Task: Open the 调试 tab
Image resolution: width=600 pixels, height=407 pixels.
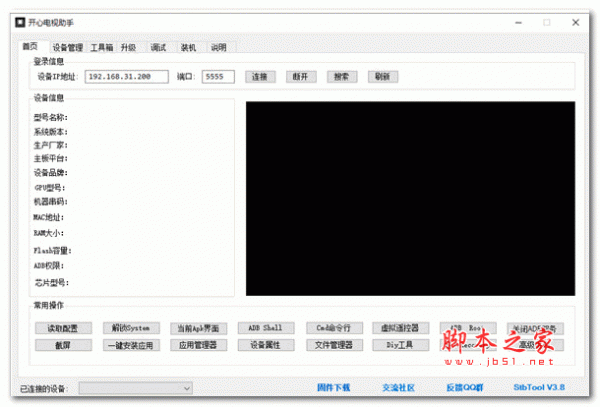Action: (158, 47)
